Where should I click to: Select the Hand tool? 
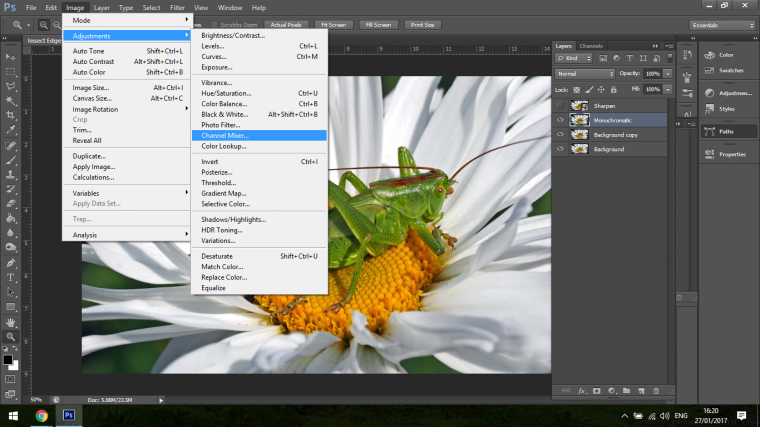pyautogui.click(x=10, y=322)
